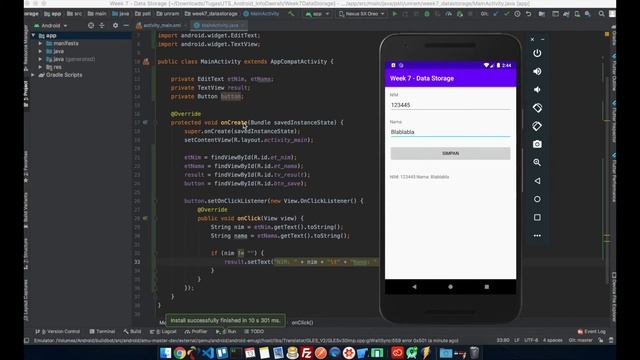Click the Git update project arrow icon
The height and width of the screenshot is (360, 640).
click(x=496, y=14)
